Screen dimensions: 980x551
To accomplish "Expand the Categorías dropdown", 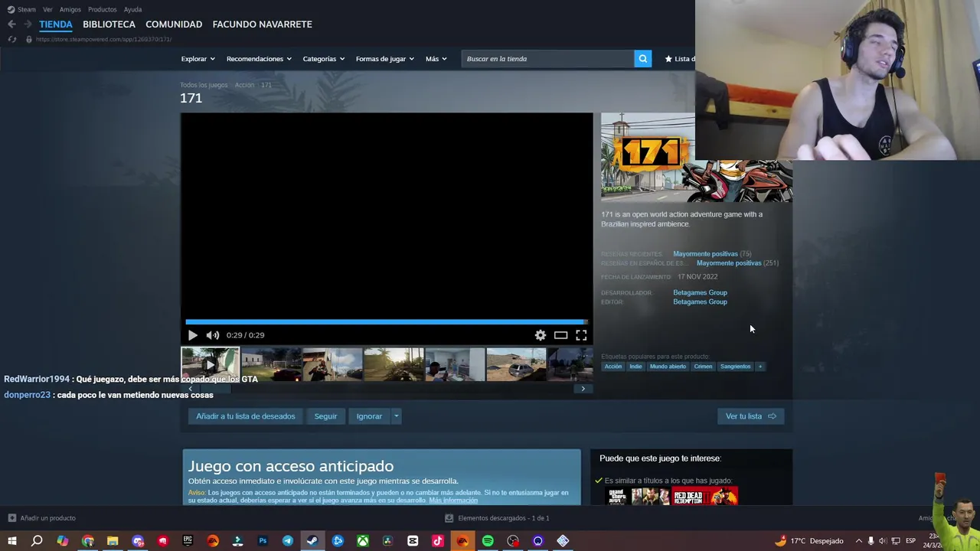I will [323, 59].
